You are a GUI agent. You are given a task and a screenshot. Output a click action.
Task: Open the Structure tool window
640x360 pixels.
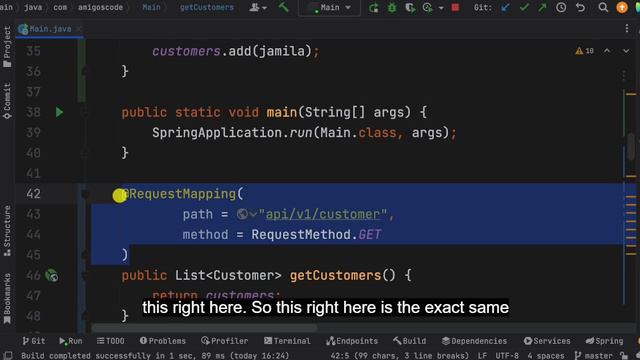pos(7,231)
